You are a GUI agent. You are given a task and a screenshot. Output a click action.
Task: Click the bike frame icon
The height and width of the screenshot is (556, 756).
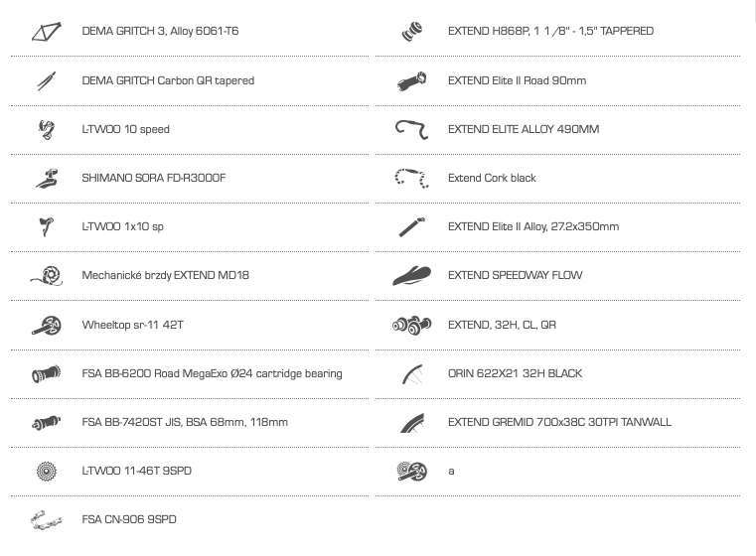point(47,32)
